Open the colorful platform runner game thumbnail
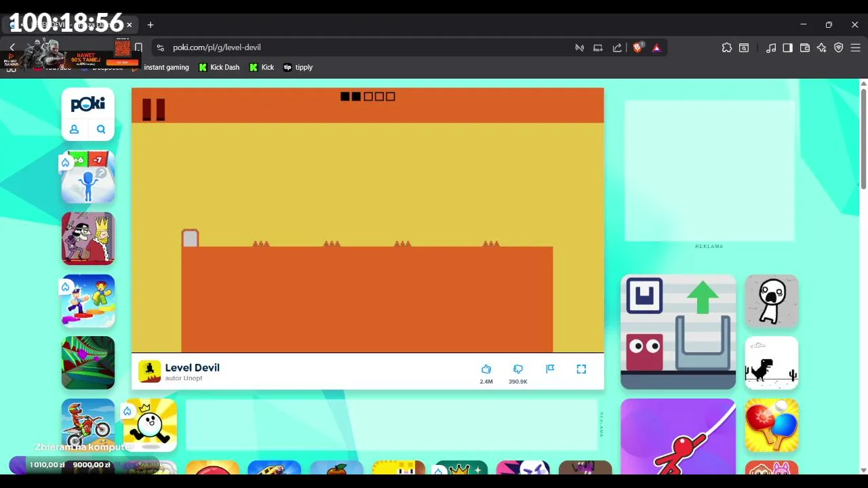This screenshot has height=488, width=868. [88, 301]
